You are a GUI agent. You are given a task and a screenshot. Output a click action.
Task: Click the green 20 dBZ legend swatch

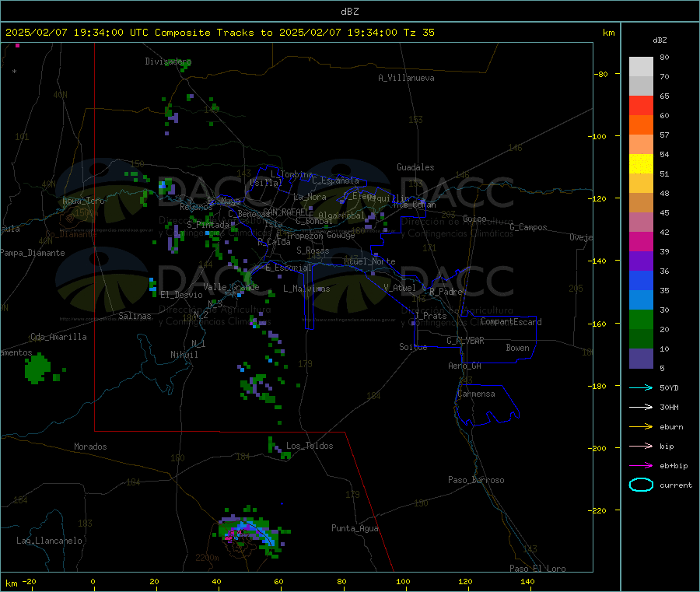[641, 319]
